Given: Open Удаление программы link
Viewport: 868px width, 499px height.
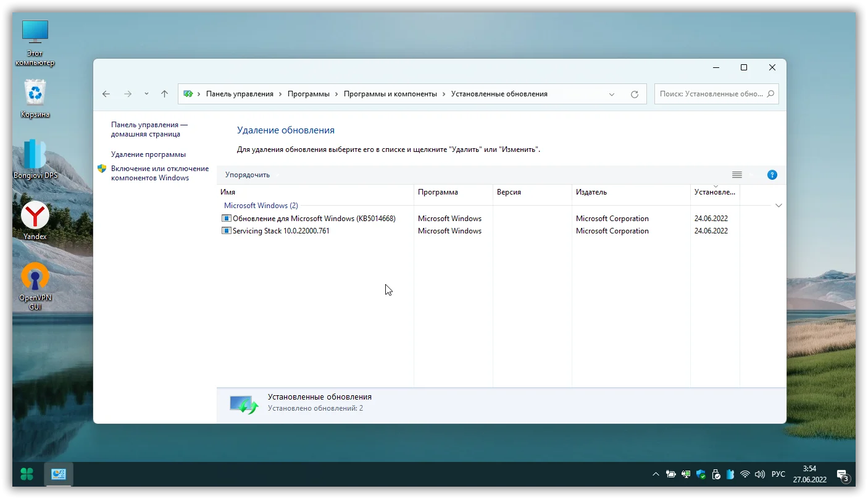Looking at the screenshot, I should pos(148,154).
